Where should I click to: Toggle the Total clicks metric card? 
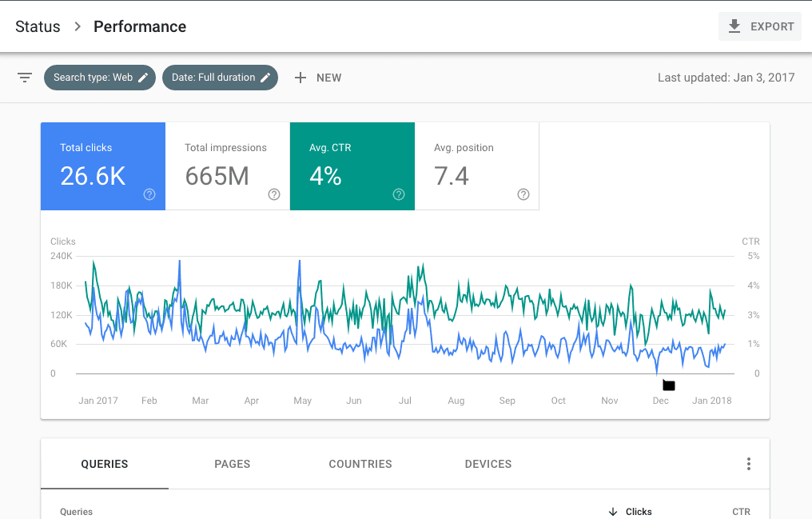click(x=103, y=166)
